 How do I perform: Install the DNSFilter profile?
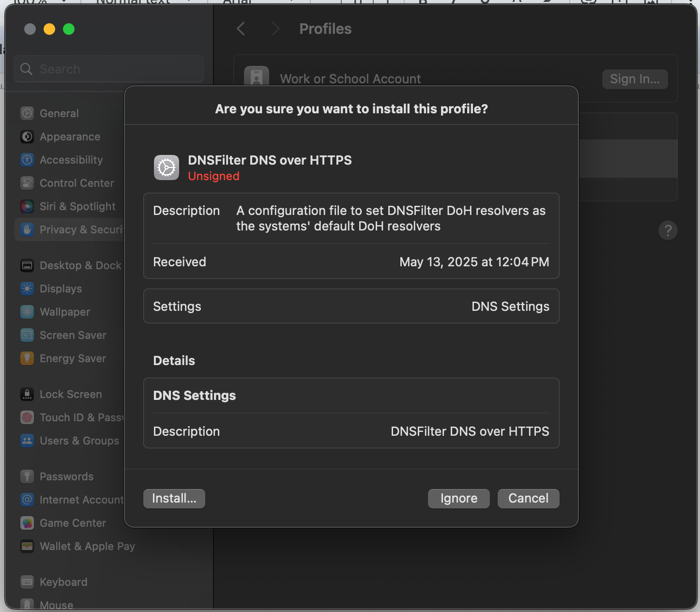tap(174, 499)
